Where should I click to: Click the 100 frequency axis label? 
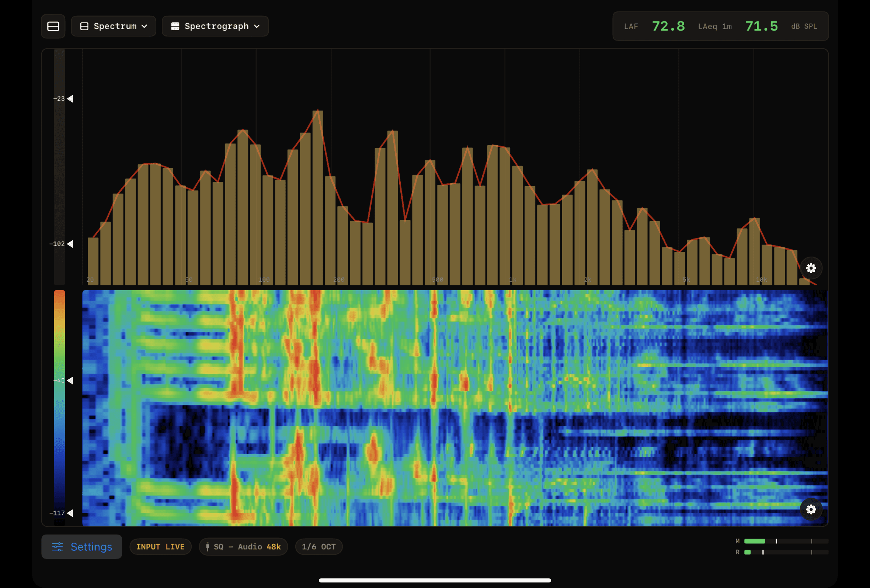coord(264,279)
